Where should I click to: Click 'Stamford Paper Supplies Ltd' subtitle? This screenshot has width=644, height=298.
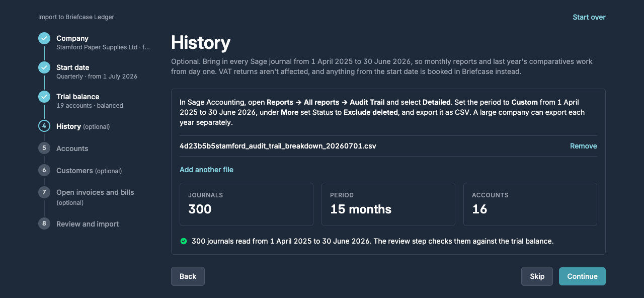click(x=103, y=47)
